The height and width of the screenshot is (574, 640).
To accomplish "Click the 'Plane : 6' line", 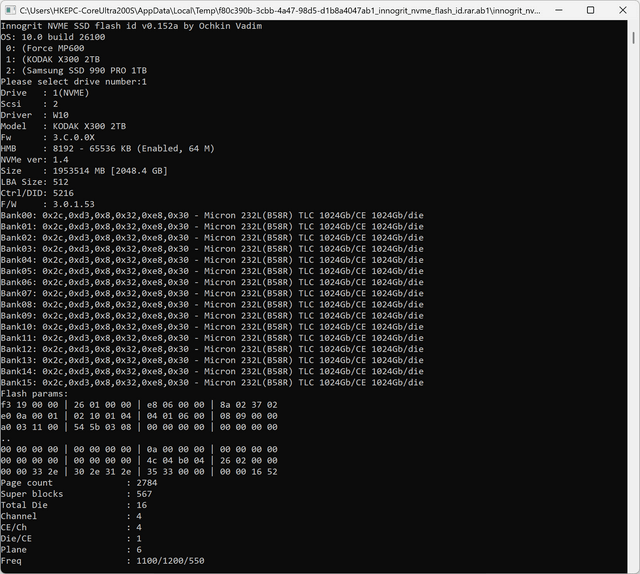I will 71,550.
